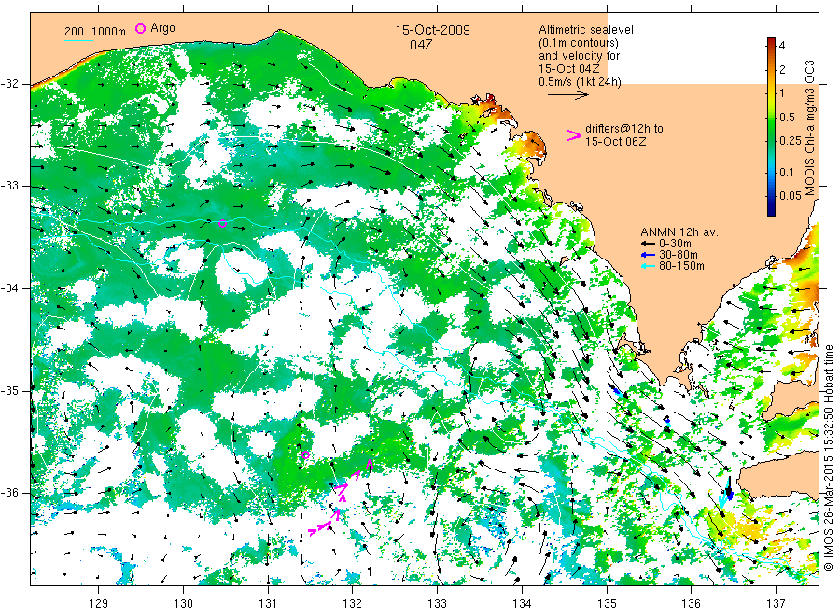Click the '(0.1m contours)' text

579,43
